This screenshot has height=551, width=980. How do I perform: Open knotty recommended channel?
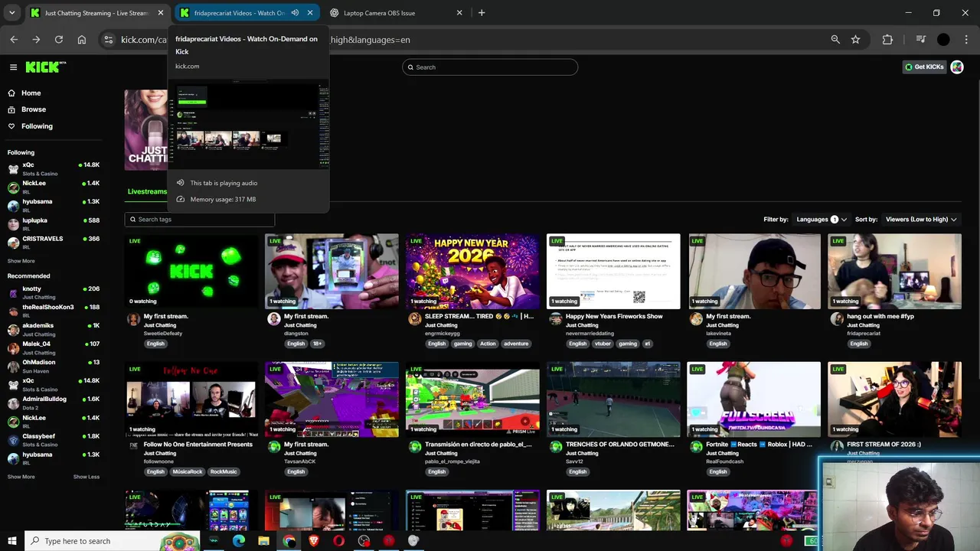click(x=54, y=292)
